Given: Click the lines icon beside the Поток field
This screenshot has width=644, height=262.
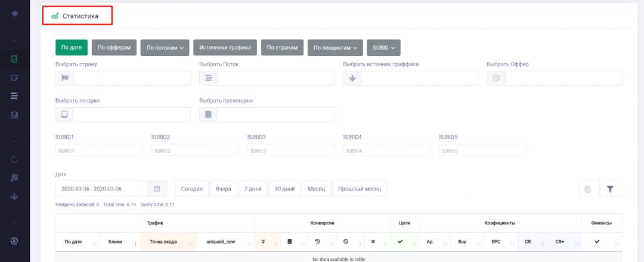Looking at the screenshot, I should pos(208,79).
